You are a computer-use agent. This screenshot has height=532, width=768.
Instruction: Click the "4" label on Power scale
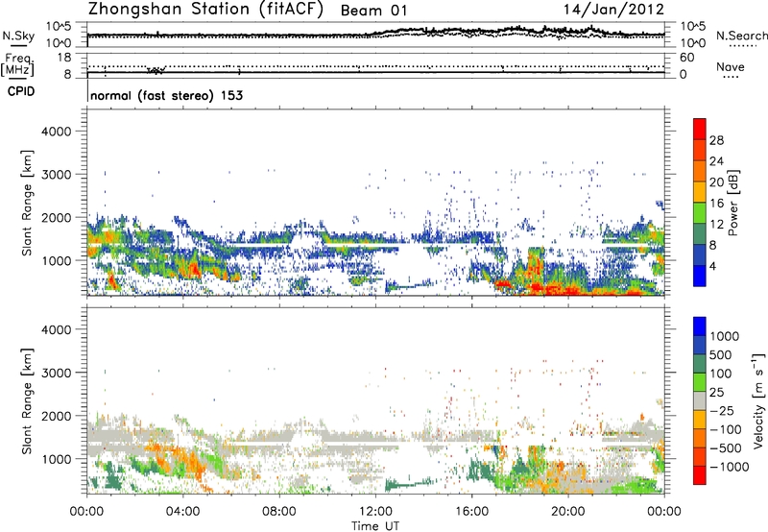click(712, 266)
